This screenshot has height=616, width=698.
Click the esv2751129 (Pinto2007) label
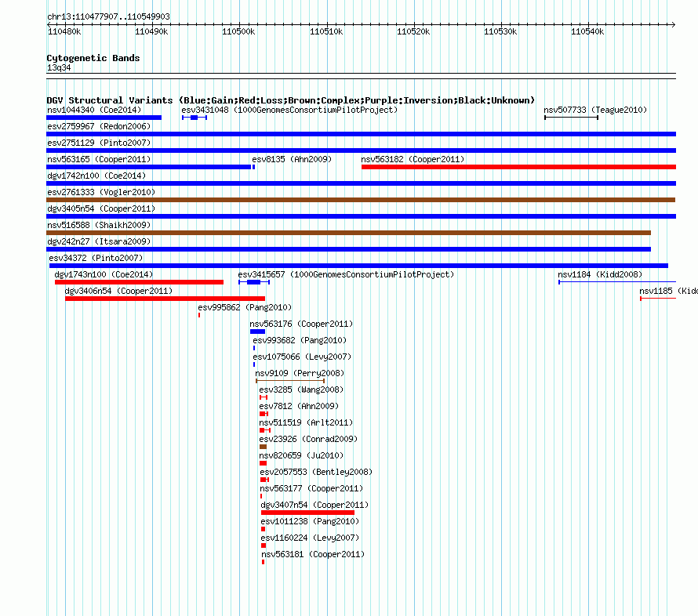99,143
